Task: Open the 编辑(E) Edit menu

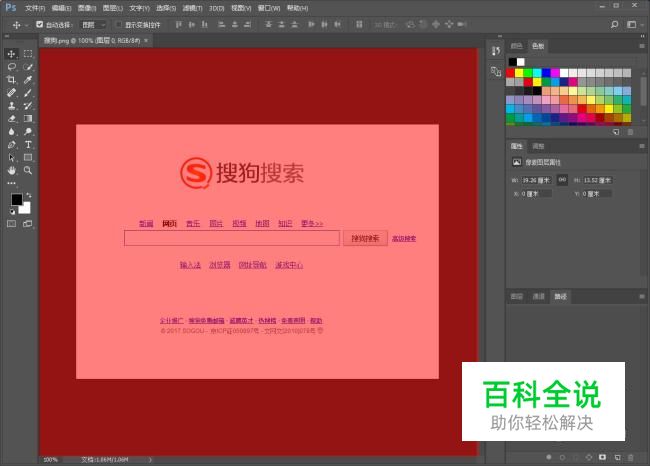Action: [61, 8]
